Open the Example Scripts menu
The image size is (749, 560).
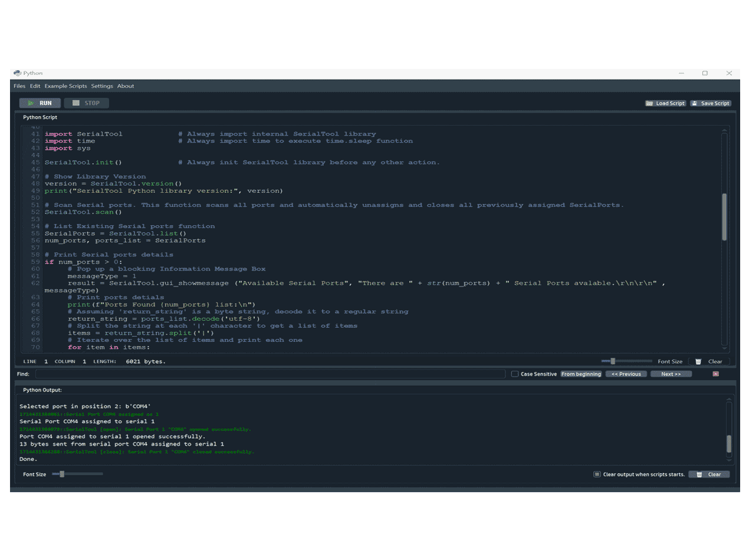[65, 86]
